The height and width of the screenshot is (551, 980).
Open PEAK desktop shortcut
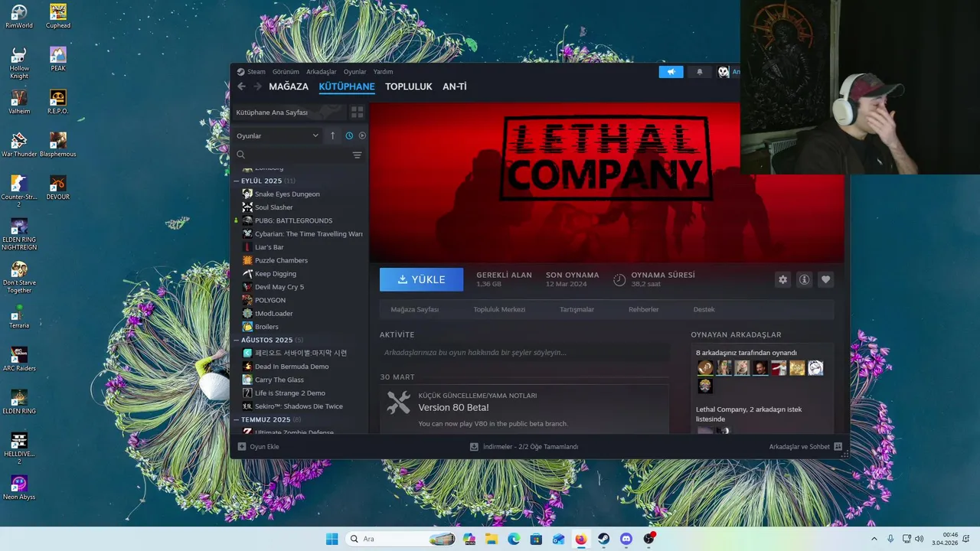[x=58, y=59]
